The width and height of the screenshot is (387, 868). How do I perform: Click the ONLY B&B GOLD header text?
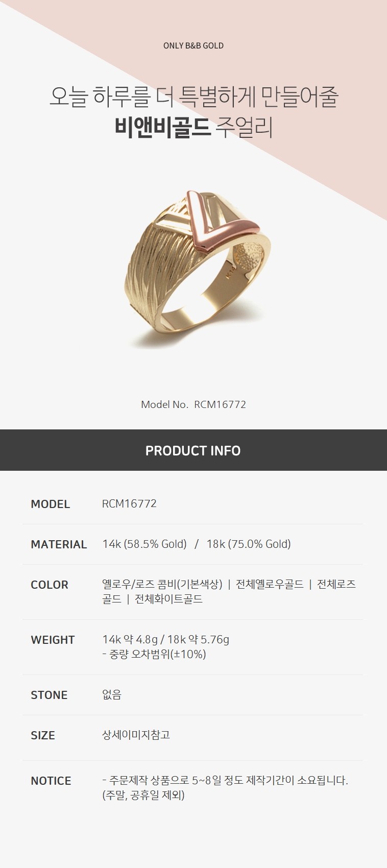194,45
